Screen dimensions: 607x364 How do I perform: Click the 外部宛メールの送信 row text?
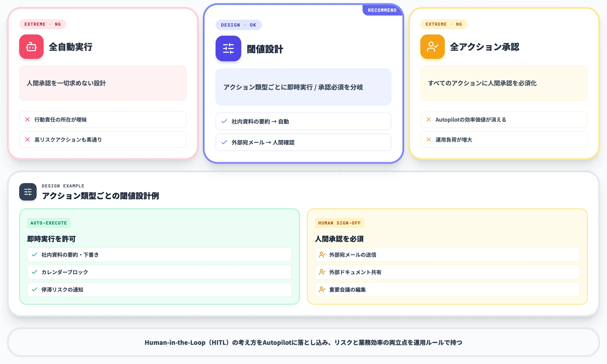pyautogui.click(x=353, y=255)
